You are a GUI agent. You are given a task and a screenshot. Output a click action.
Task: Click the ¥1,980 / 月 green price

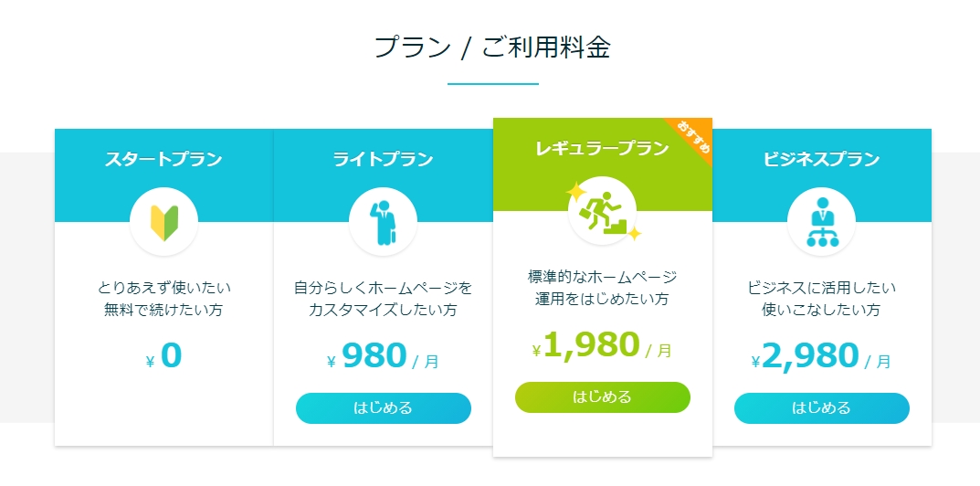602,344
